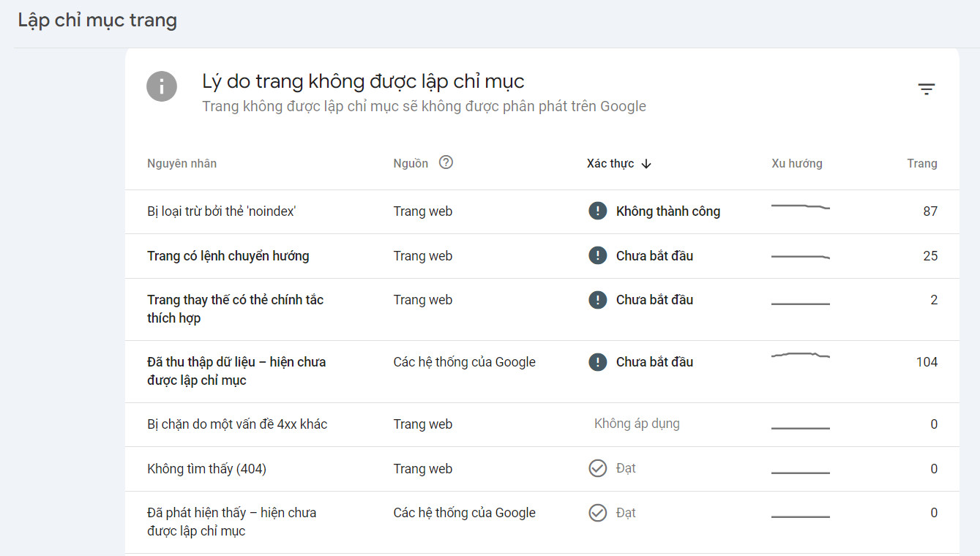
Task: Click the trend sparkline in the 'Đã thu thập dữ liệu' row
Action: (801, 355)
